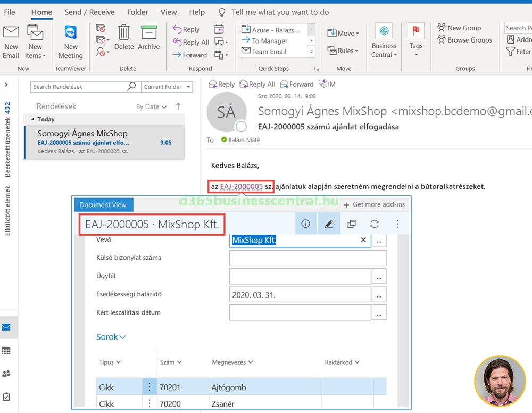This screenshot has height=413, width=532.
Task: Toggle the edit pencil icon
Action: pyautogui.click(x=329, y=224)
